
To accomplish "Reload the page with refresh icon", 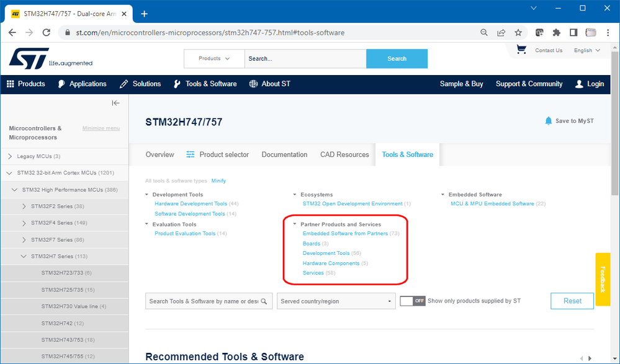I will [x=47, y=33].
